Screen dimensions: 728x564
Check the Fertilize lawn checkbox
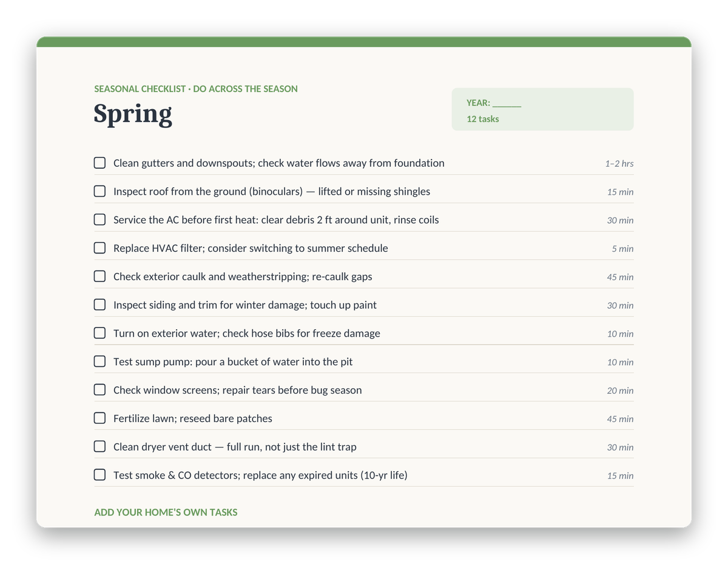99,418
